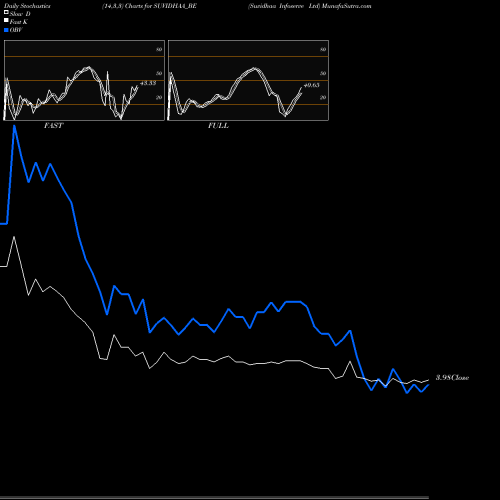Click the 43.33 value in FAST chart
The image size is (500, 500).
click(x=148, y=83)
